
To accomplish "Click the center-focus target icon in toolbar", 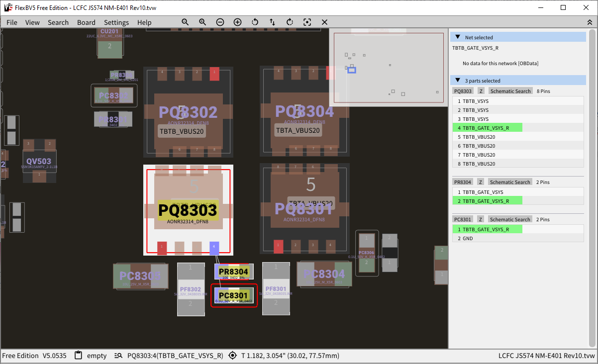I will 307,22.
